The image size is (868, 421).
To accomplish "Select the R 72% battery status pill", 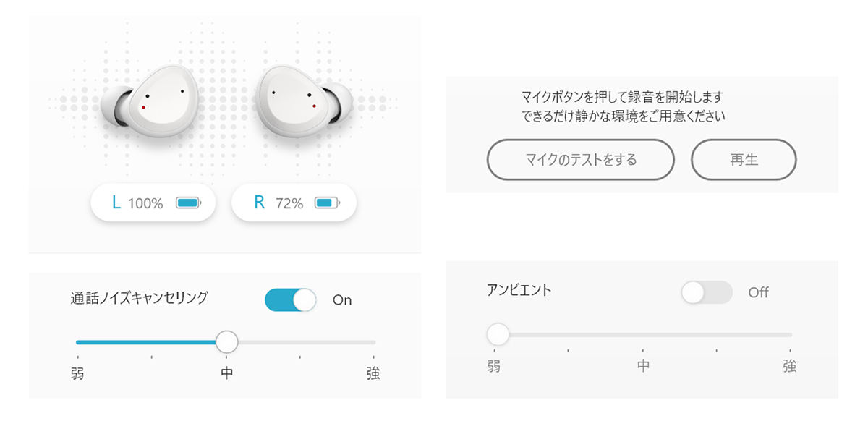I will pyautogui.click(x=294, y=203).
